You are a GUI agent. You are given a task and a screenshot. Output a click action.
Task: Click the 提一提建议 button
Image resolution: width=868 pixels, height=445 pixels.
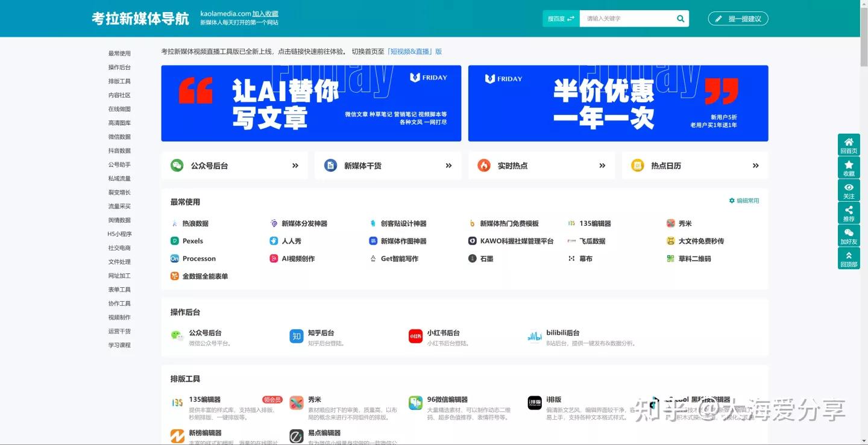[738, 18]
